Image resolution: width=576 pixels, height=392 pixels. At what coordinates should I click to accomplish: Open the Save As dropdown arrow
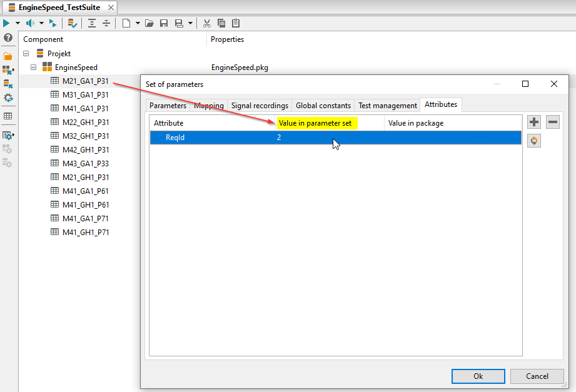point(189,23)
